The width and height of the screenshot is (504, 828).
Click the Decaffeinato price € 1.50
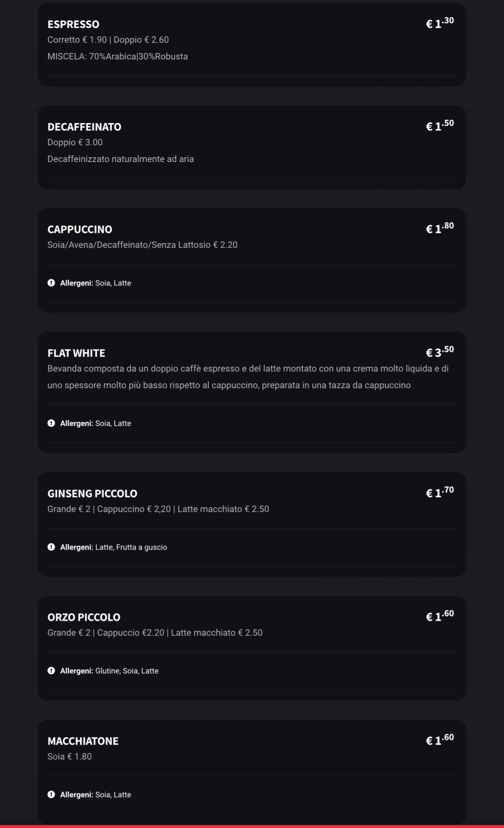[x=439, y=126]
